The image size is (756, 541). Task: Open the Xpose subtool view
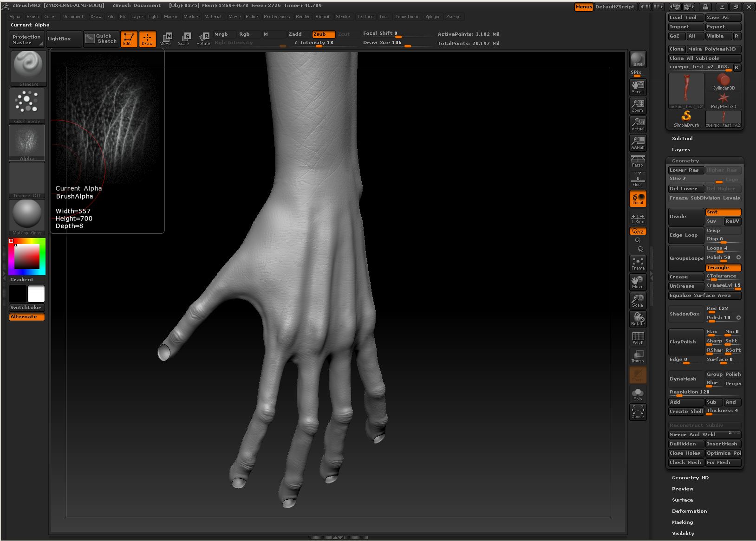click(x=638, y=412)
